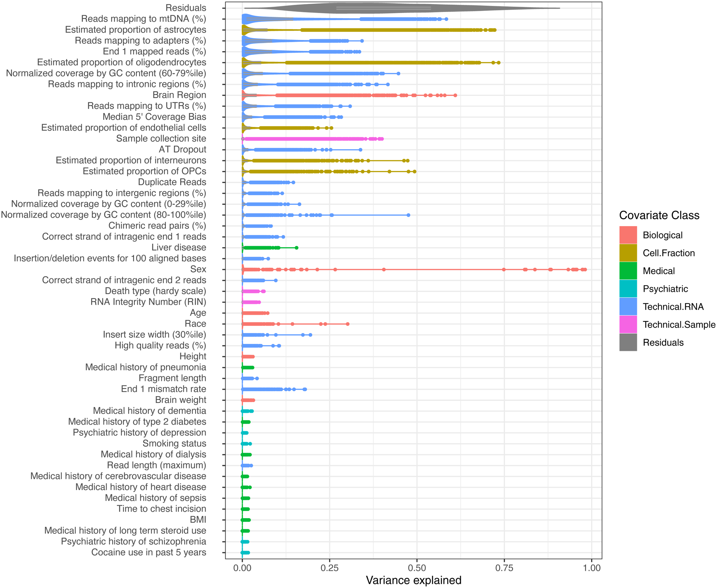Image resolution: width=717 pixels, height=588 pixels.
Task: Click the Biological legend color swatch
Action: pyautogui.click(x=628, y=235)
